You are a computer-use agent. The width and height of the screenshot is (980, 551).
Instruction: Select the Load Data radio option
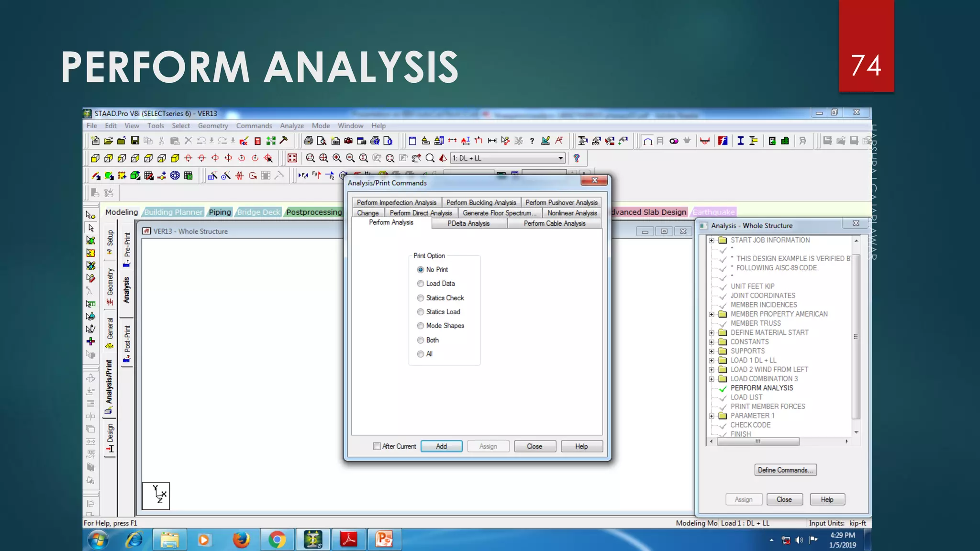tap(436, 284)
